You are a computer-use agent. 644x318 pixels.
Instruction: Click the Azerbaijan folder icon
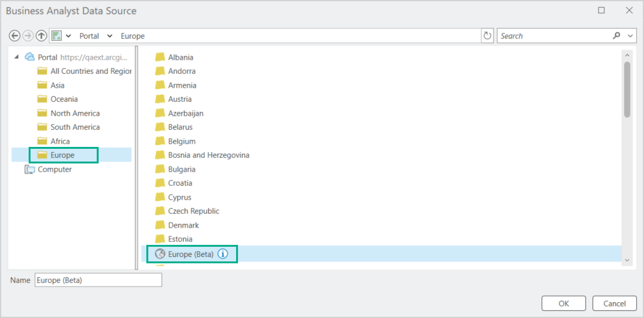click(160, 113)
